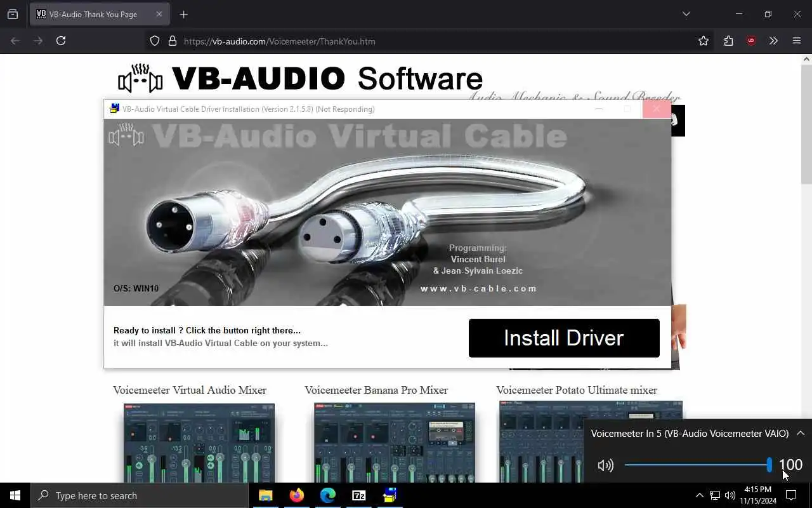Click the Type here to search box
This screenshot has height=508, width=812.
(140, 495)
